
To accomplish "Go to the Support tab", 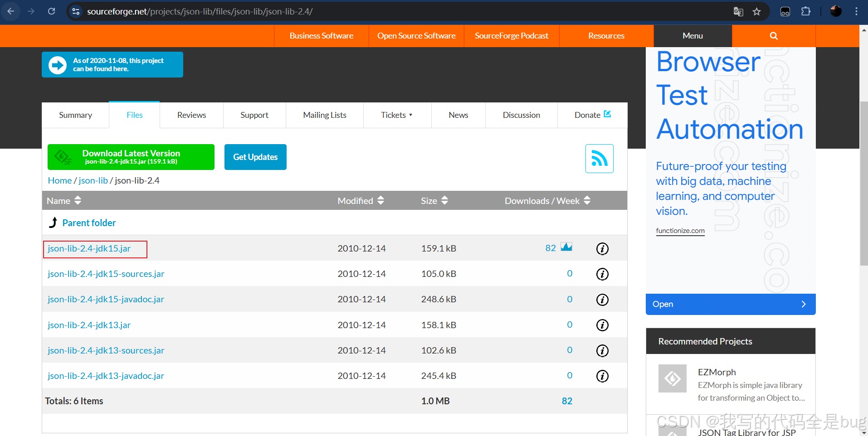I will [254, 115].
